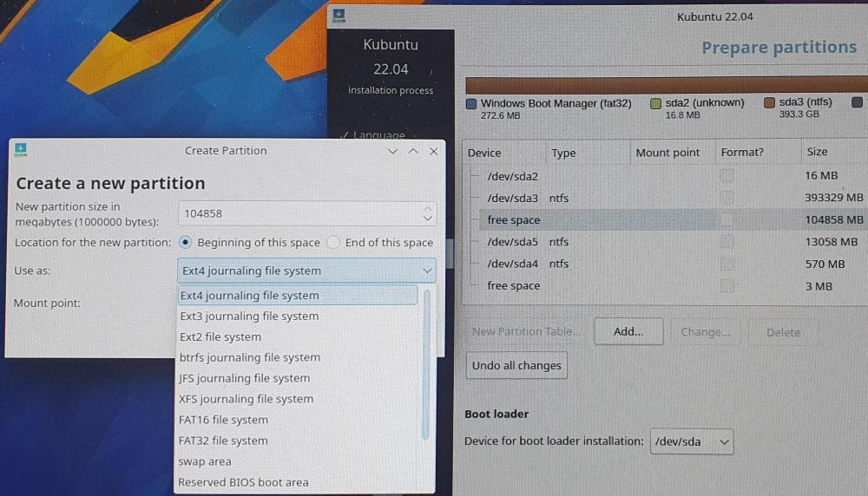
Task: Click the Delete button
Action: (783, 332)
